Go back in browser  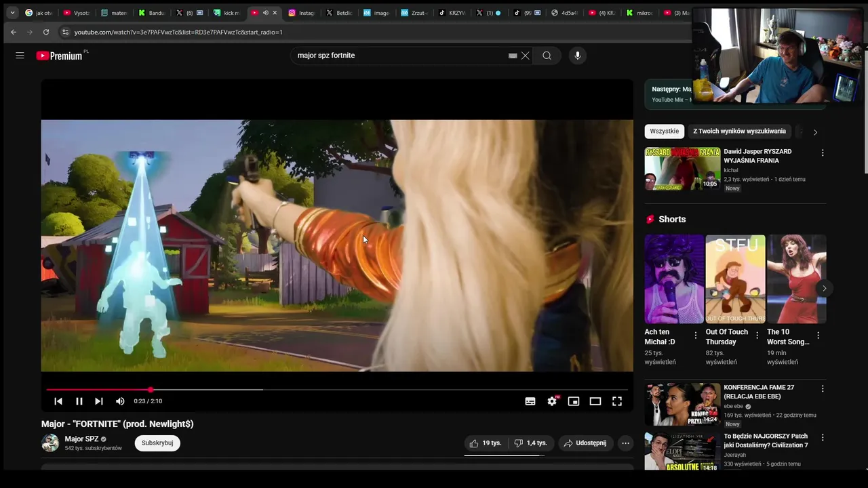13,32
